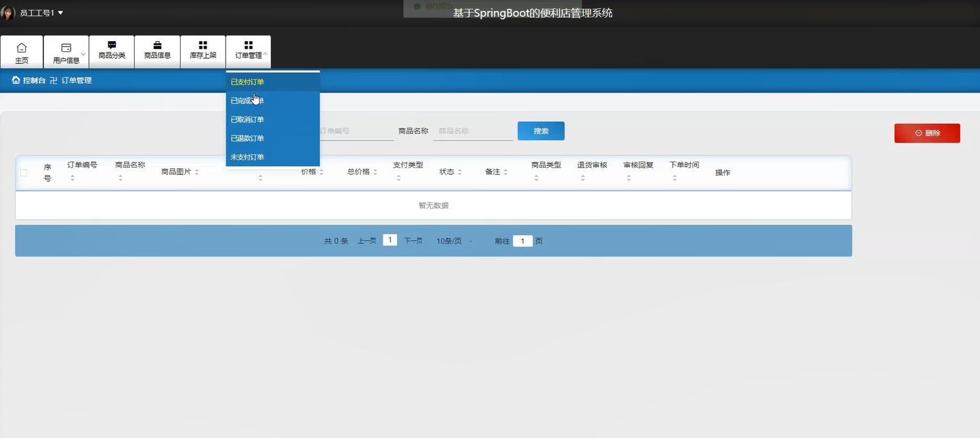Collapse the 订单管理 menu
Image resolution: width=980 pixels, height=438 pixels.
[x=248, y=52]
